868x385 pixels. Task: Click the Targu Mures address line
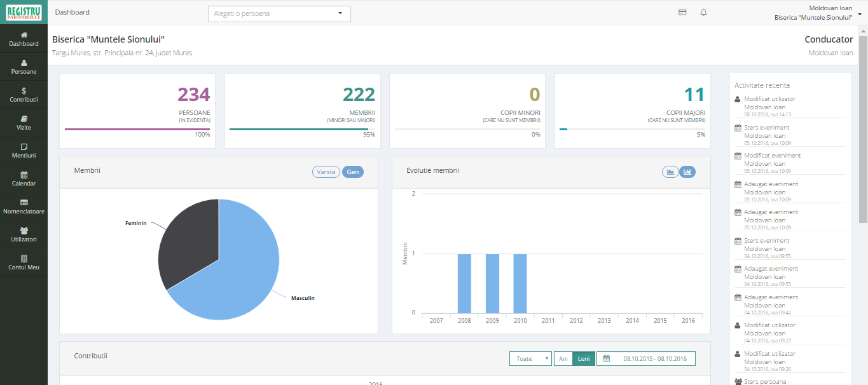[122, 53]
